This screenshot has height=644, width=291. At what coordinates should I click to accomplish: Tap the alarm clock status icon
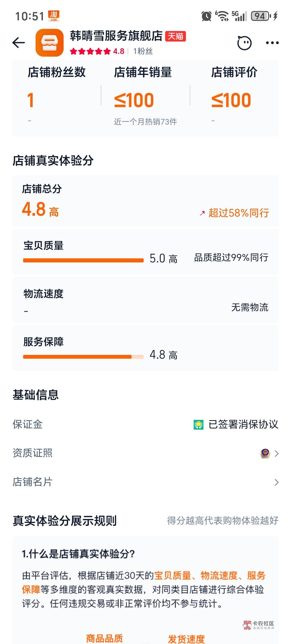pos(207,16)
